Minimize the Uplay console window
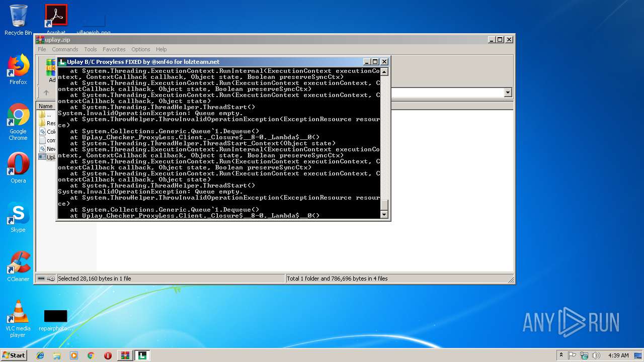The width and height of the screenshot is (644, 362). coord(367,62)
